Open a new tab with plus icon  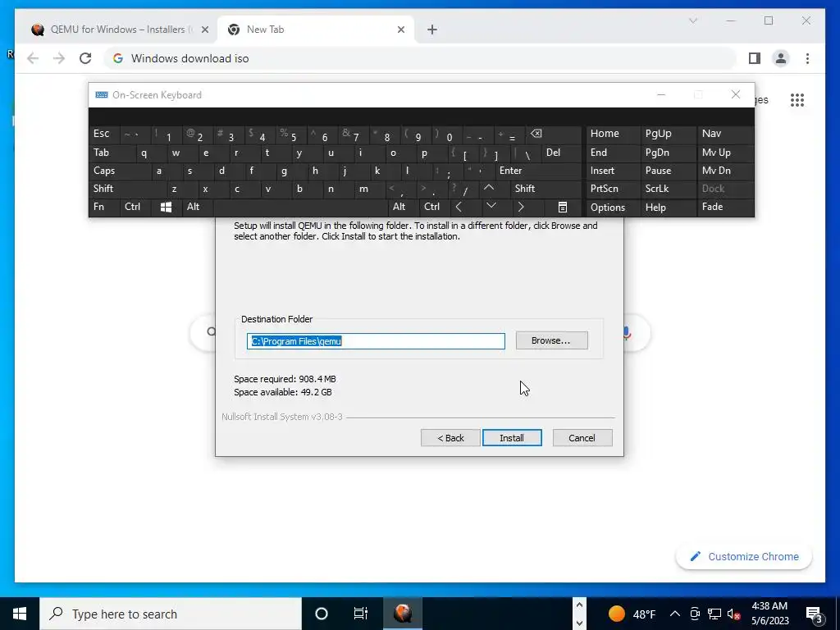[x=432, y=30]
